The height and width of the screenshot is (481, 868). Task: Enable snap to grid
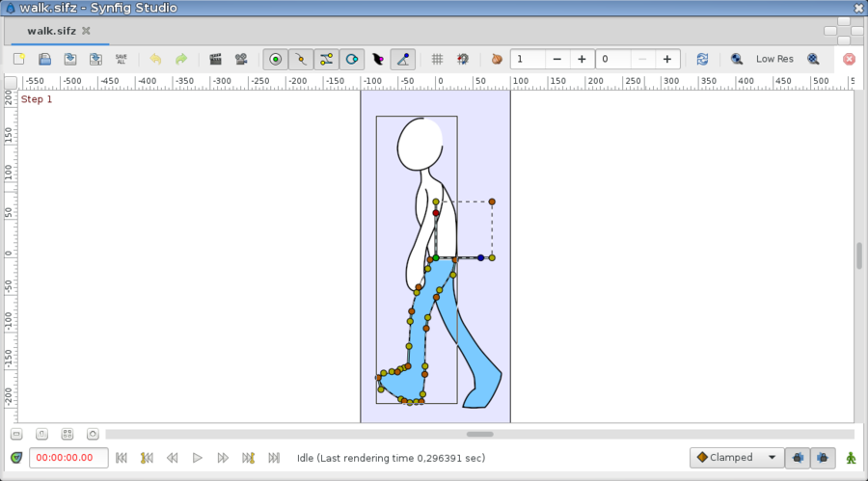[463, 59]
